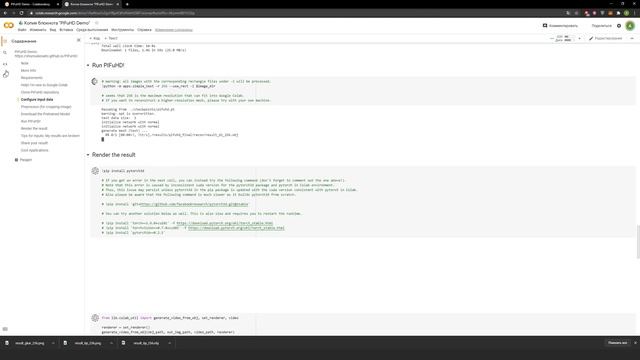Open a new browser tab

tap(127, 4)
